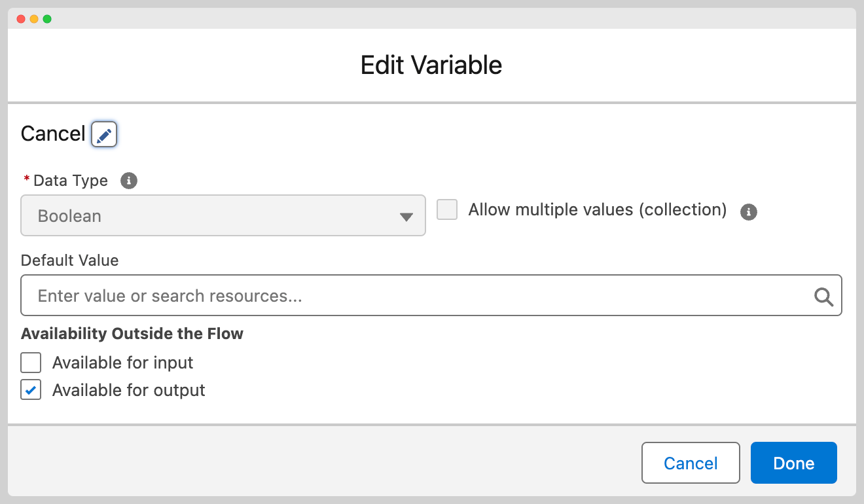Maximize the window using the green button
864x504 pixels.
coord(47,19)
